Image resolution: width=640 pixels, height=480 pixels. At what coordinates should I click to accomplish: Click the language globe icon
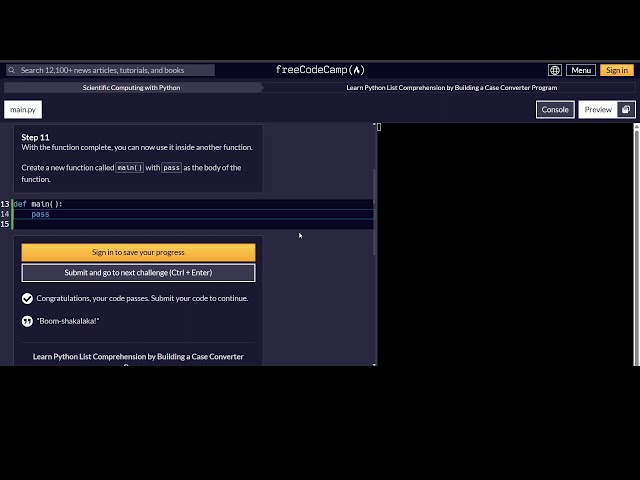554,70
